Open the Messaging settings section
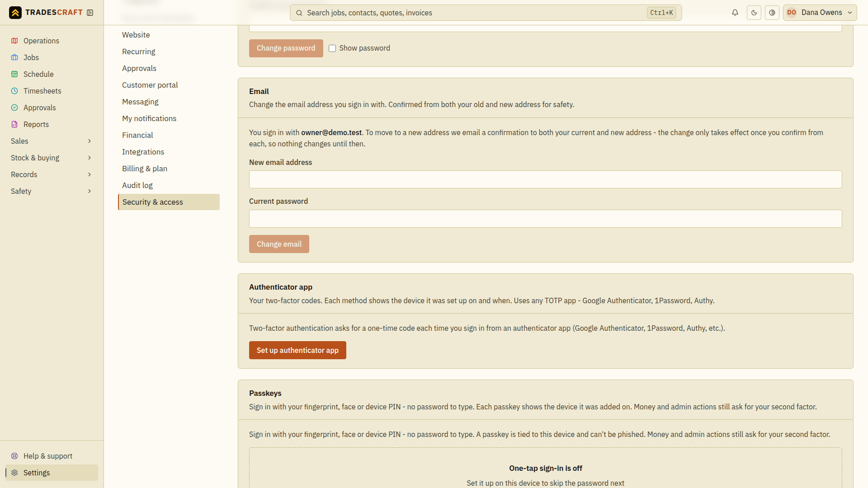 [x=169, y=102]
